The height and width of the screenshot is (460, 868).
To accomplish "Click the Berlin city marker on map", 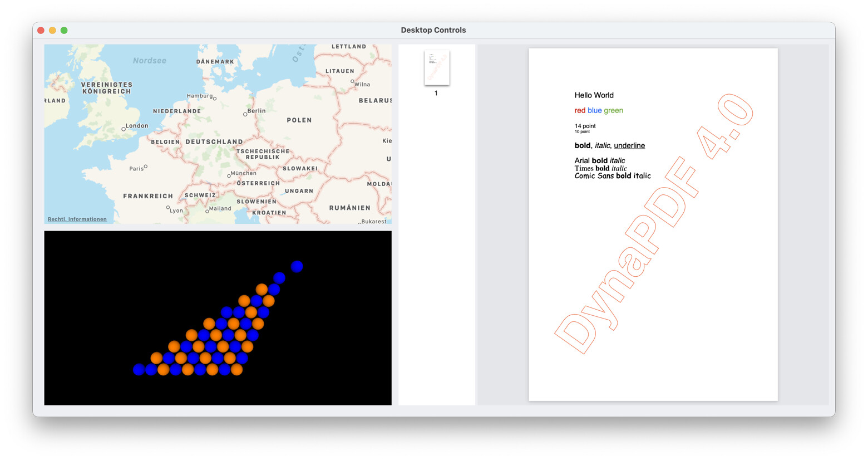I will click(x=245, y=114).
